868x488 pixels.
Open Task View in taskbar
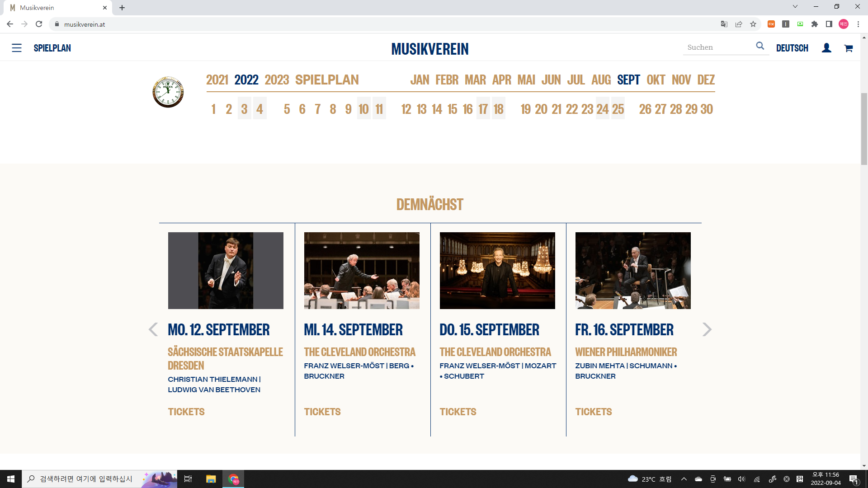tap(188, 479)
